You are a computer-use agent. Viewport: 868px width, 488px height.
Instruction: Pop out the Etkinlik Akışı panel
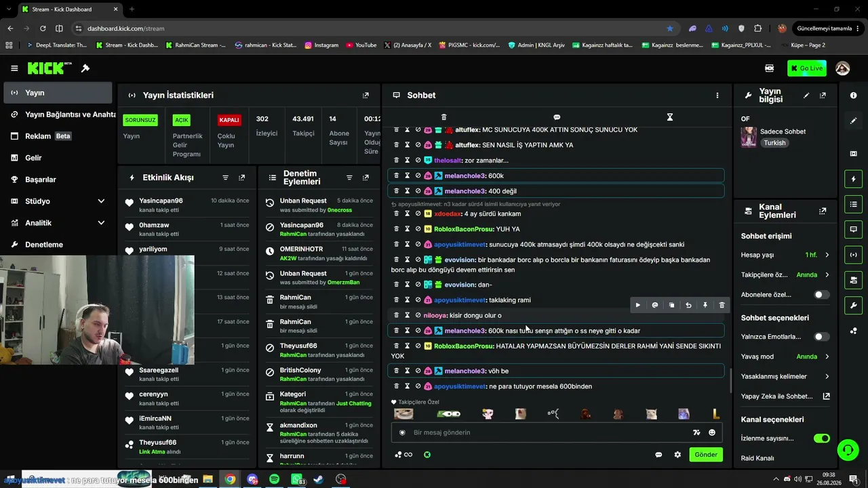pyautogui.click(x=241, y=178)
